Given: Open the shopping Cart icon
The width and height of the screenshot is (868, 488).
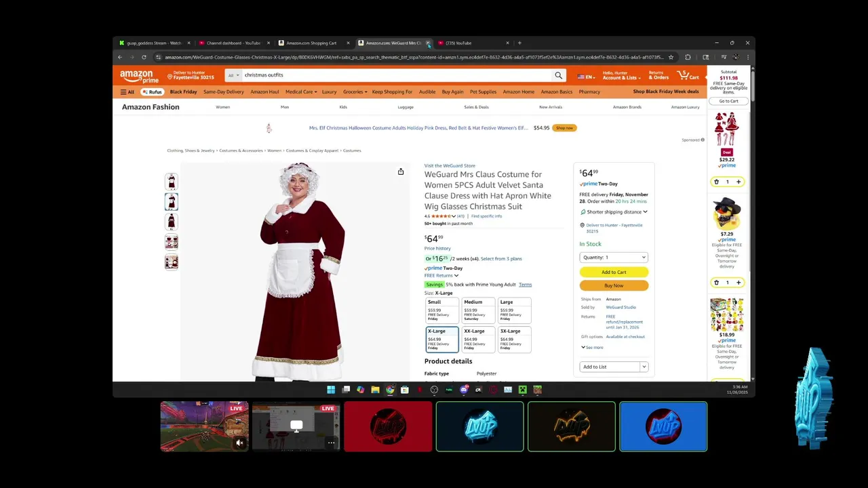Looking at the screenshot, I should click(688, 75).
